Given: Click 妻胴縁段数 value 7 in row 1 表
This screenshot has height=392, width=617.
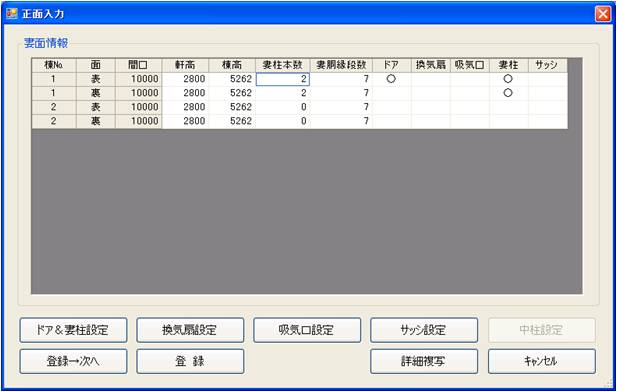Looking at the screenshot, I should [341, 79].
